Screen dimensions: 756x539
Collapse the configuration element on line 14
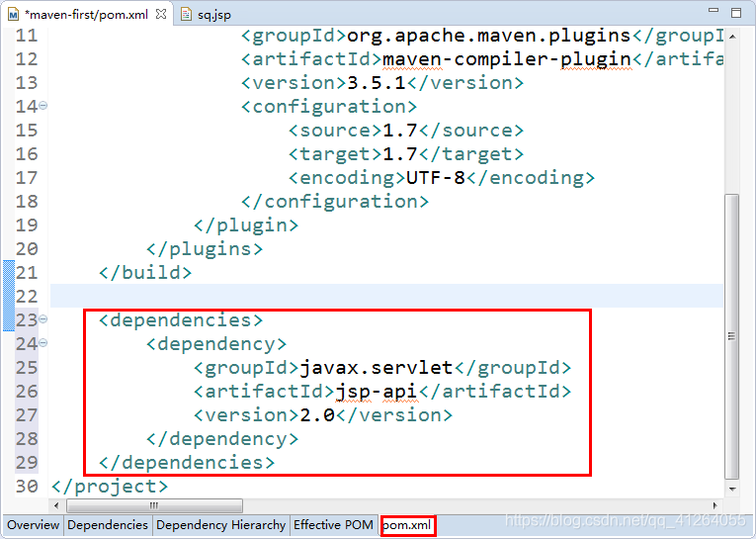pyautogui.click(x=42, y=105)
